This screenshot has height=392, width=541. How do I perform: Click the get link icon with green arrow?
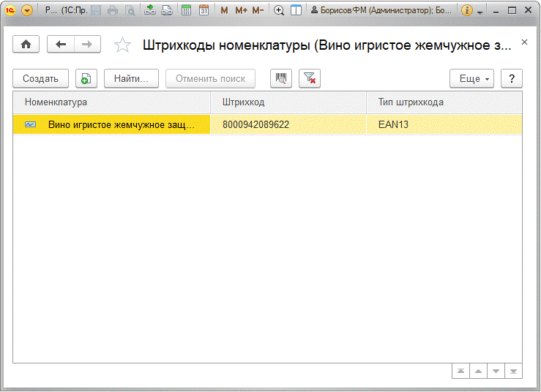(150, 10)
